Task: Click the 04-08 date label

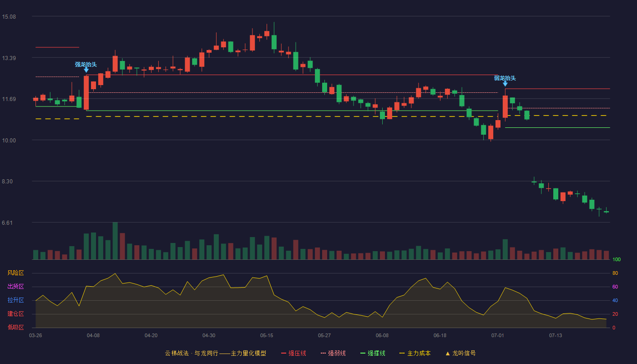Action: point(93,335)
